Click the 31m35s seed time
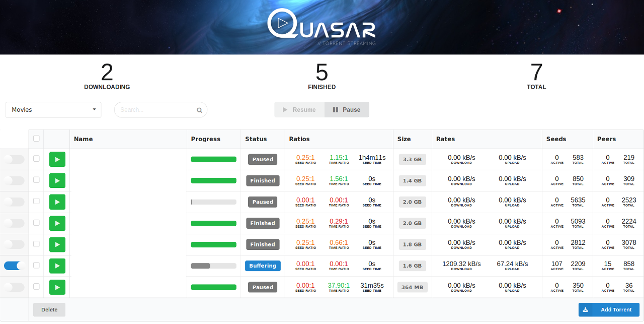 [372, 285]
